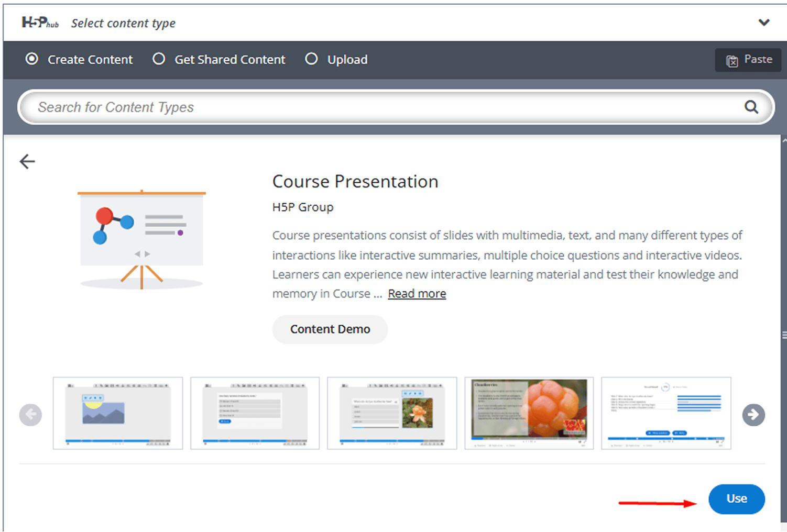Screen dimensions: 787x532
Task: Collapse the Select content type panel chevron
Action: pyautogui.click(x=763, y=23)
